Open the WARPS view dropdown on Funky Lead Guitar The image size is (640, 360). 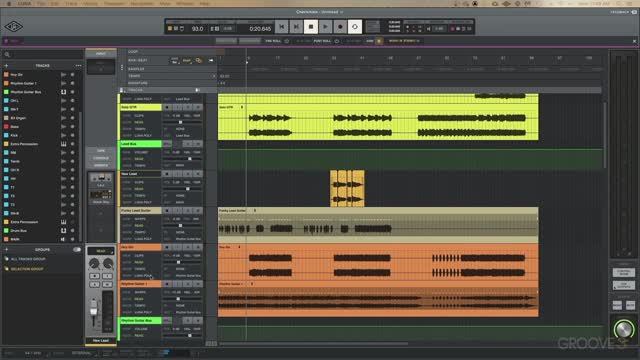[x=140, y=219]
